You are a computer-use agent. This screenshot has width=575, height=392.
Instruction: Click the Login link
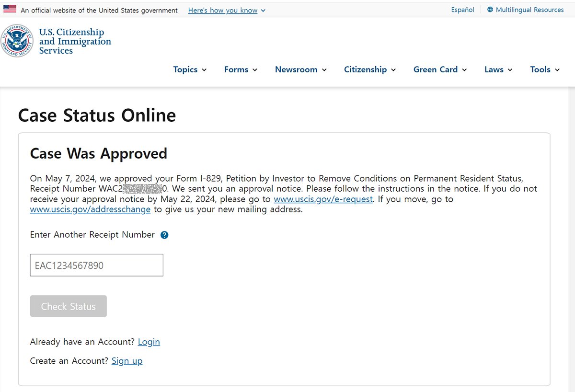[x=149, y=342]
